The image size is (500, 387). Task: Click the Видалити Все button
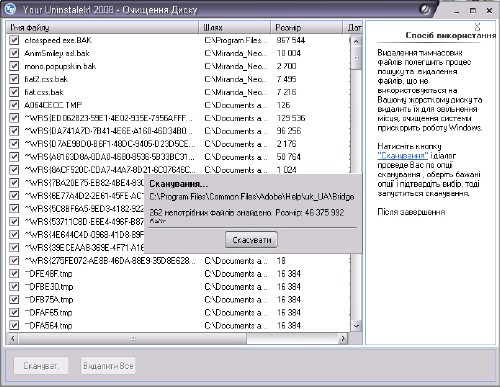[x=108, y=366]
